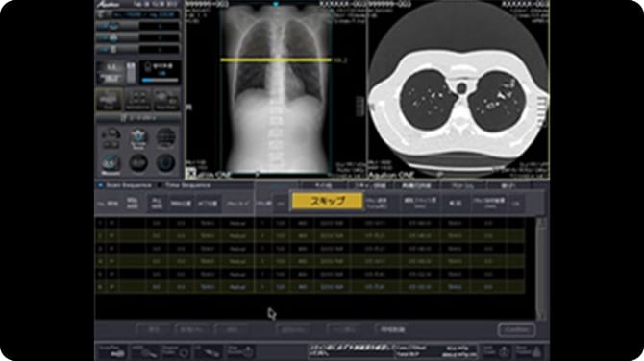Image resolution: width=644 pixels, height=361 pixels.
Task: Click the blue progress slider in left panel
Action: pos(161,81)
